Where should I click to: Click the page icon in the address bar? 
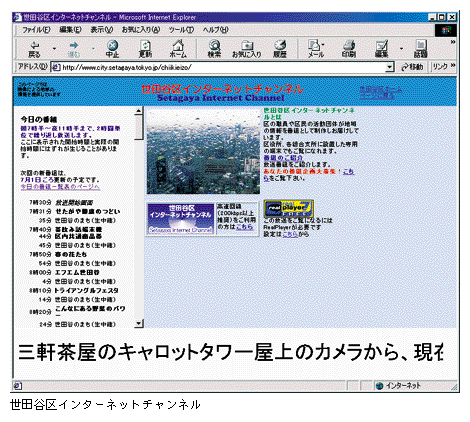click(56, 67)
